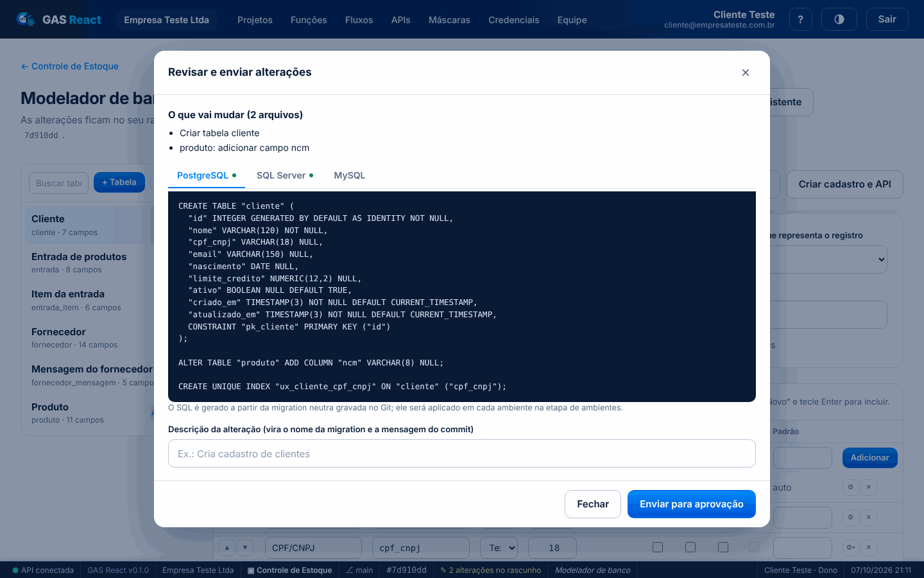924x578 pixels.
Task: Click the GAS React logo icon
Action: coord(26,20)
